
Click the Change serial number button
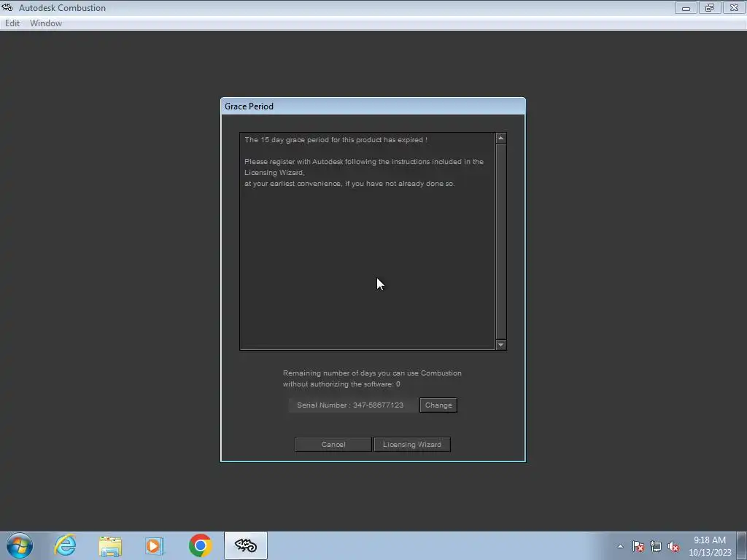438,405
